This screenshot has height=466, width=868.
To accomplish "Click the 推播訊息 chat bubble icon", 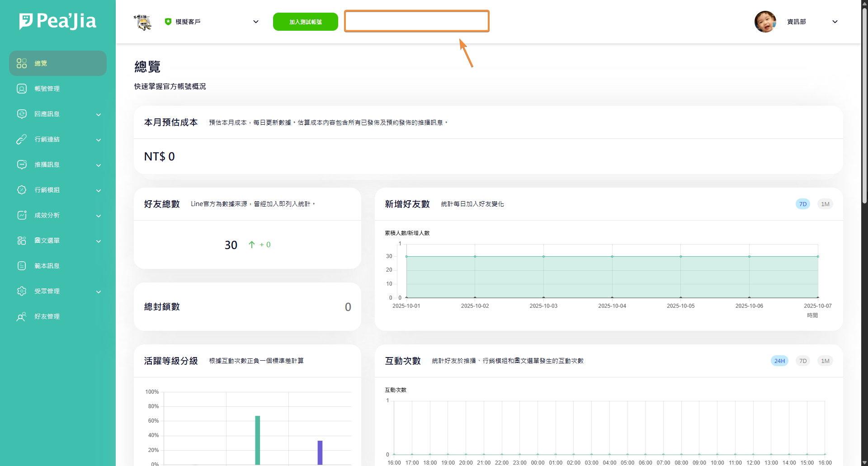I will point(22,165).
